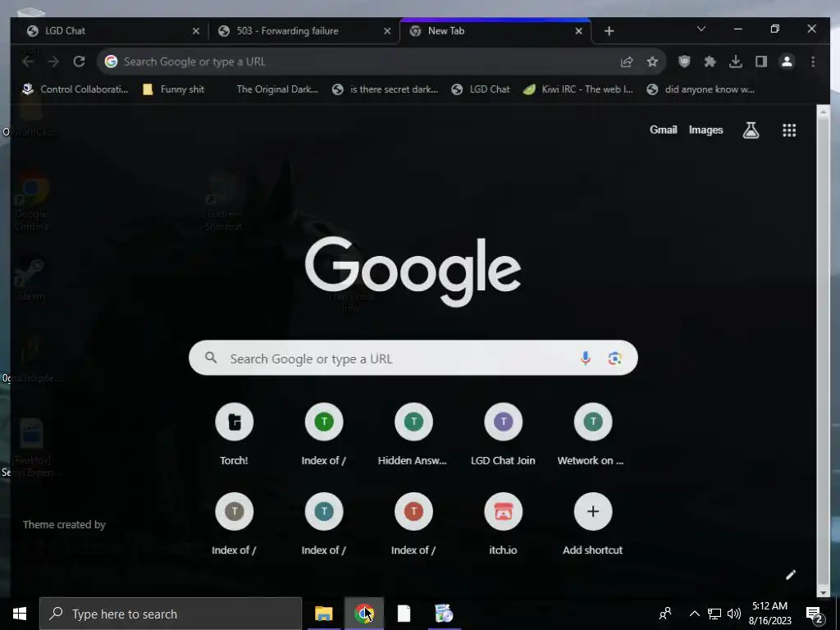Expand the tab search chevron

(x=701, y=29)
